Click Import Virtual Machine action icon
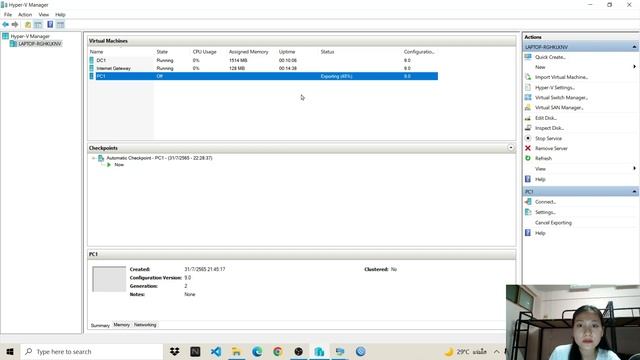The height and width of the screenshot is (360, 640). 528,77
